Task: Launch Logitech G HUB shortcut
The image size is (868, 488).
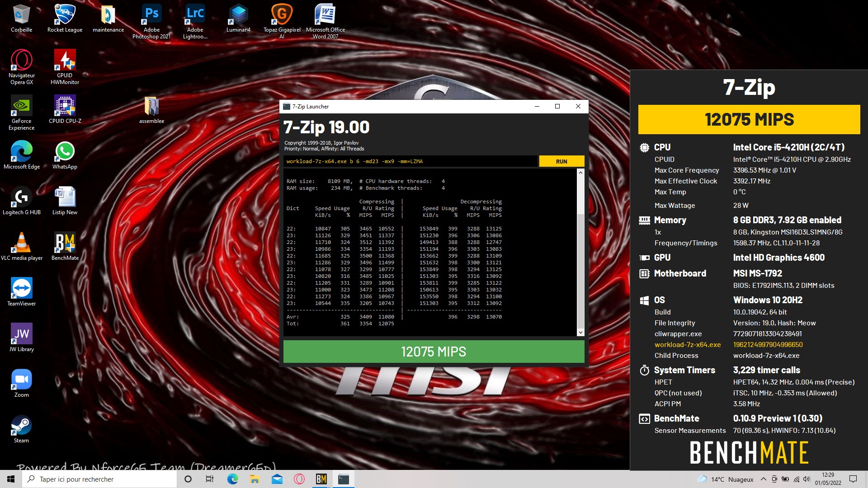Action: 21,201
